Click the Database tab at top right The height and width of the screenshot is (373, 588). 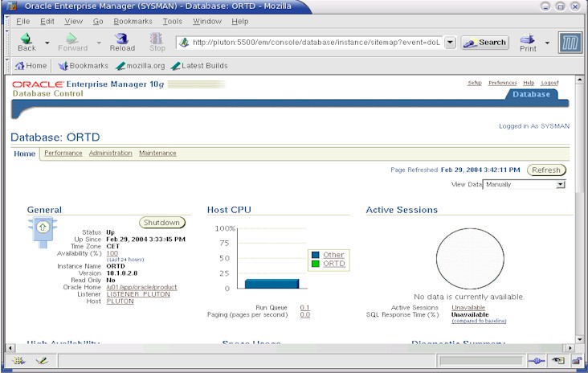[532, 94]
